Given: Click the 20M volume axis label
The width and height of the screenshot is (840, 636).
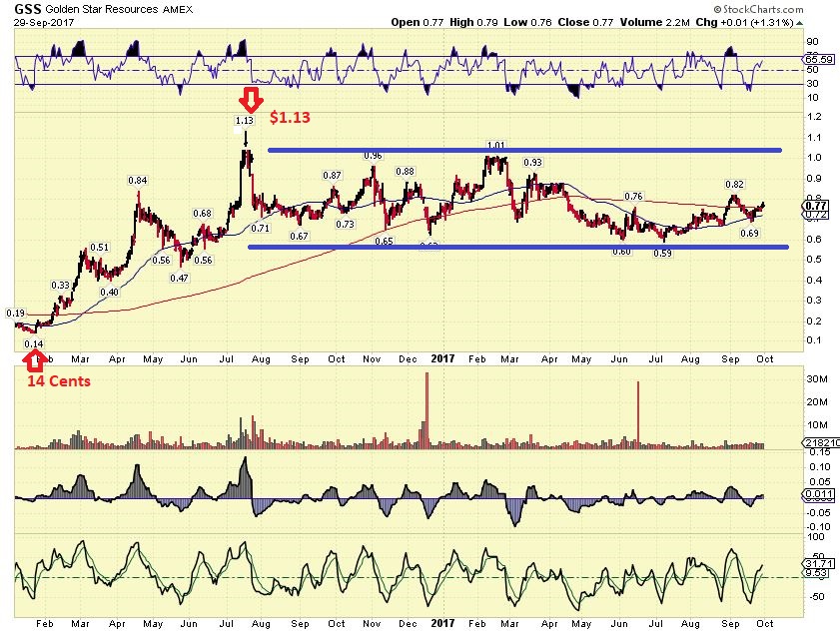Looking at the screenshot, I should coord(817,402).
